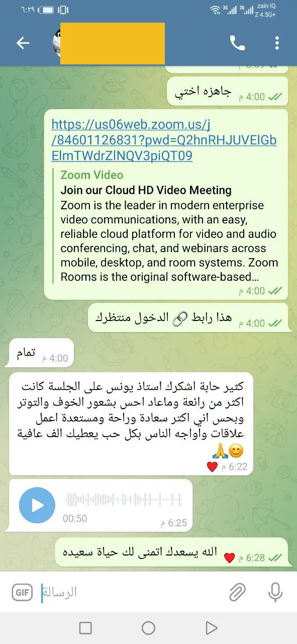The image size is (297, 644).
Task: Tap the heart reaction on 6:28 message
Action: [229, 558]
